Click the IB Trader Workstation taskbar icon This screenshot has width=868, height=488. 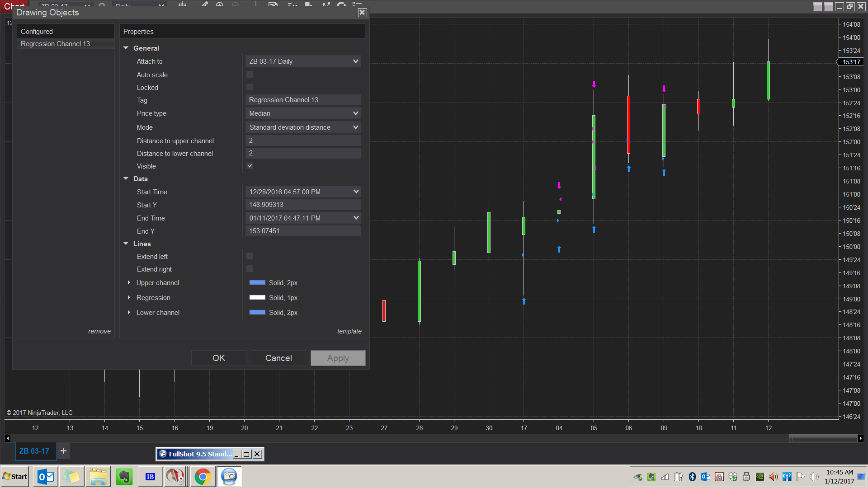150,477
